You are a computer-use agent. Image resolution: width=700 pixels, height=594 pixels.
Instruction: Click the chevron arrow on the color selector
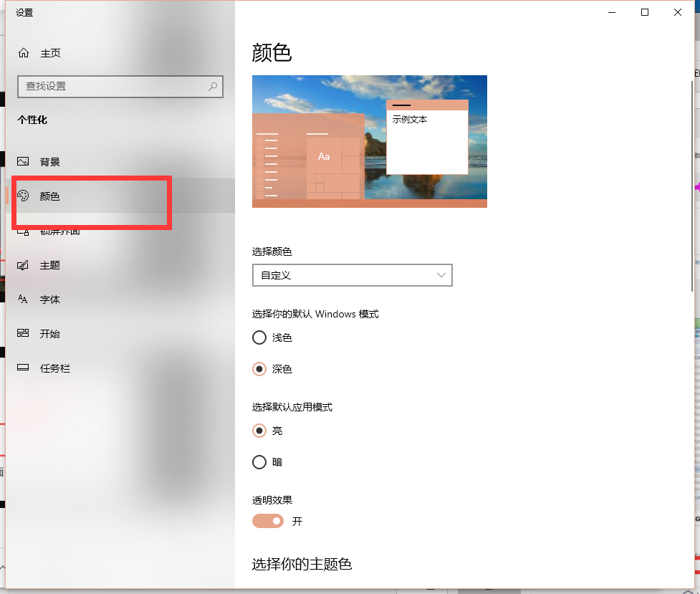coord(442,275)
